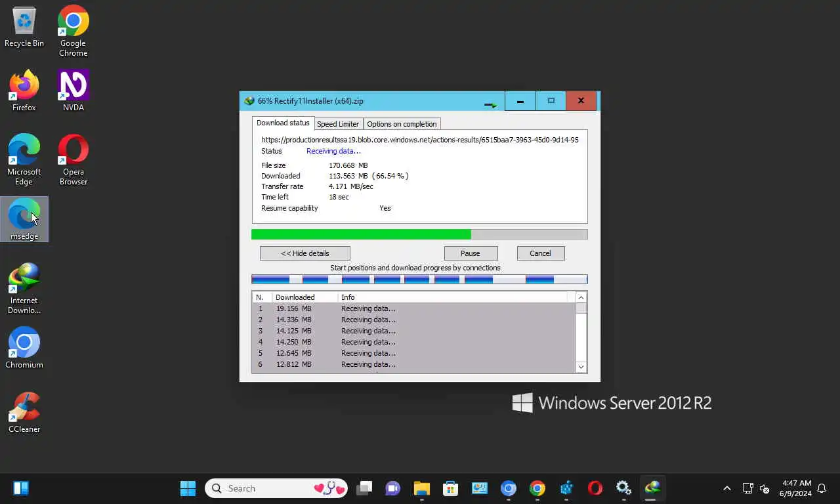Click the Receiving data... status text
The height and width of the screenshot is (504, 840).
[x=333, y=151]
